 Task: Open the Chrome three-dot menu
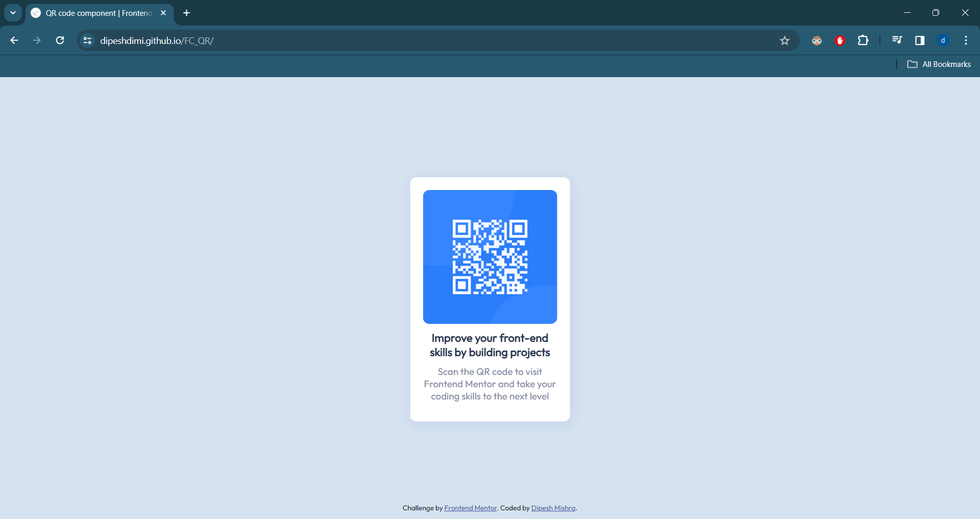tap(966, 40)
